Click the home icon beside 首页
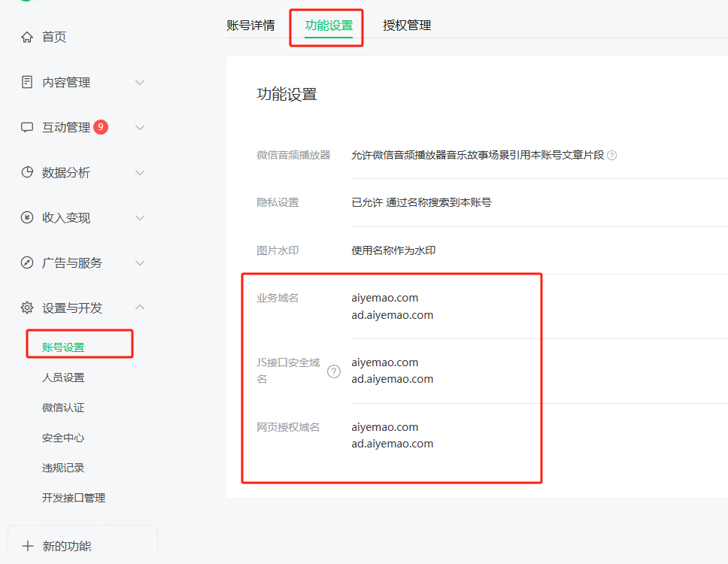 (27, 37)
